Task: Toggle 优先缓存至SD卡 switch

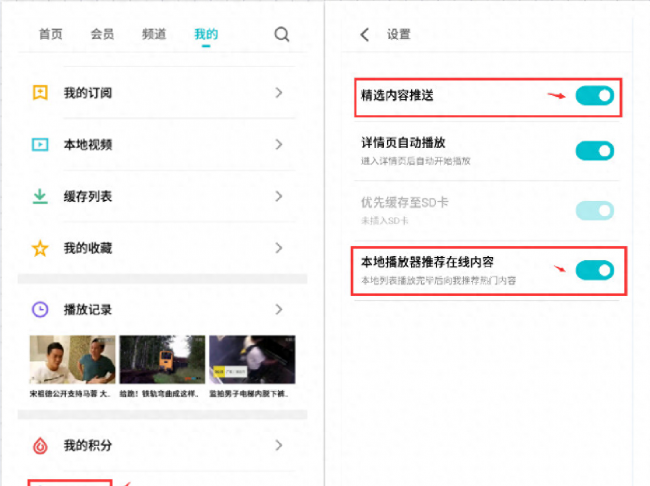Action: click(594, 211)
